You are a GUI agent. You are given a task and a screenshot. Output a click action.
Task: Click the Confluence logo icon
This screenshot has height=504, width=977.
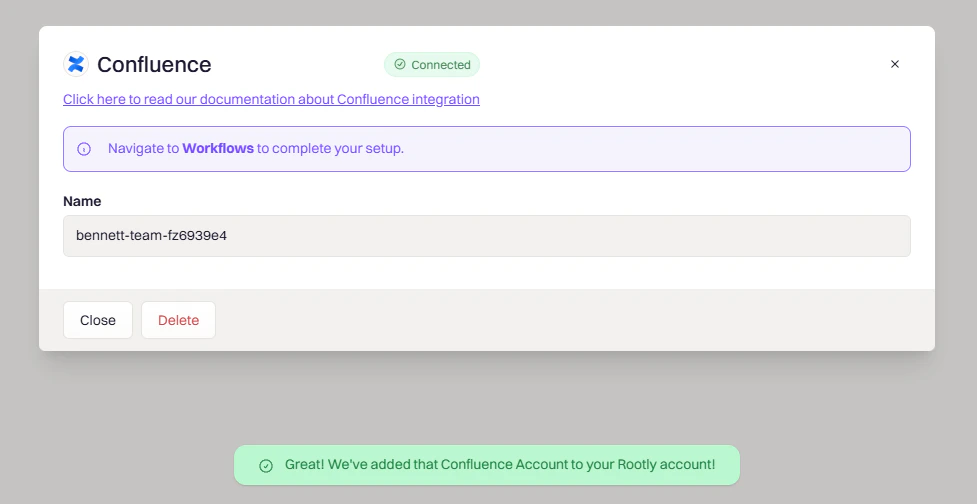[75, 64]
